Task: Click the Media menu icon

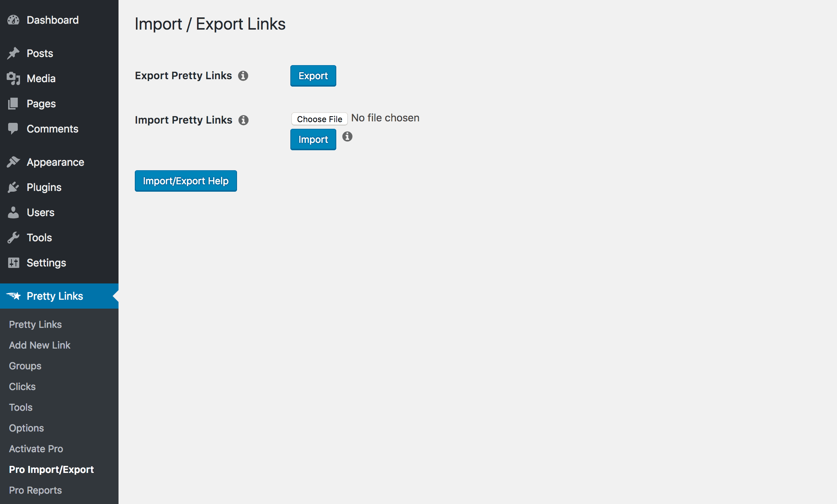Action: tap(13, 78)
